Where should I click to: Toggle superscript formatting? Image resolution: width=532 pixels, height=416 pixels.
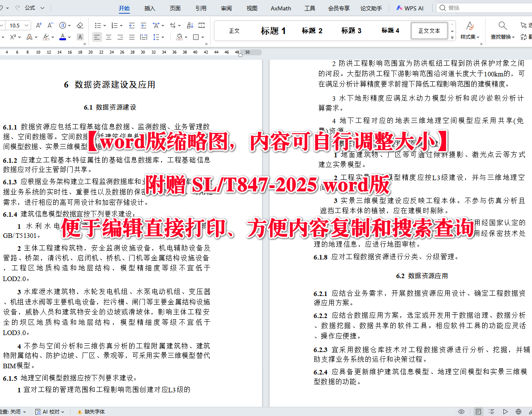point(13,37)
